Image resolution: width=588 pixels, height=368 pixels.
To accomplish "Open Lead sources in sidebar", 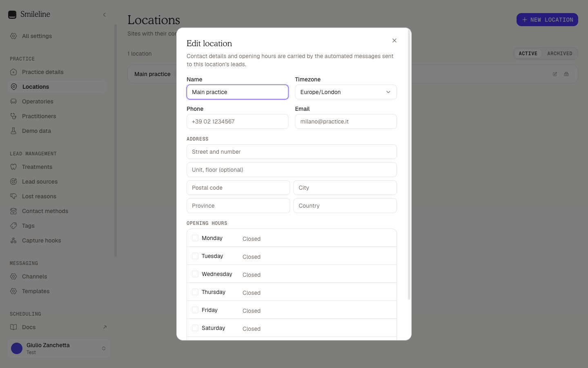I will [57, 182].
